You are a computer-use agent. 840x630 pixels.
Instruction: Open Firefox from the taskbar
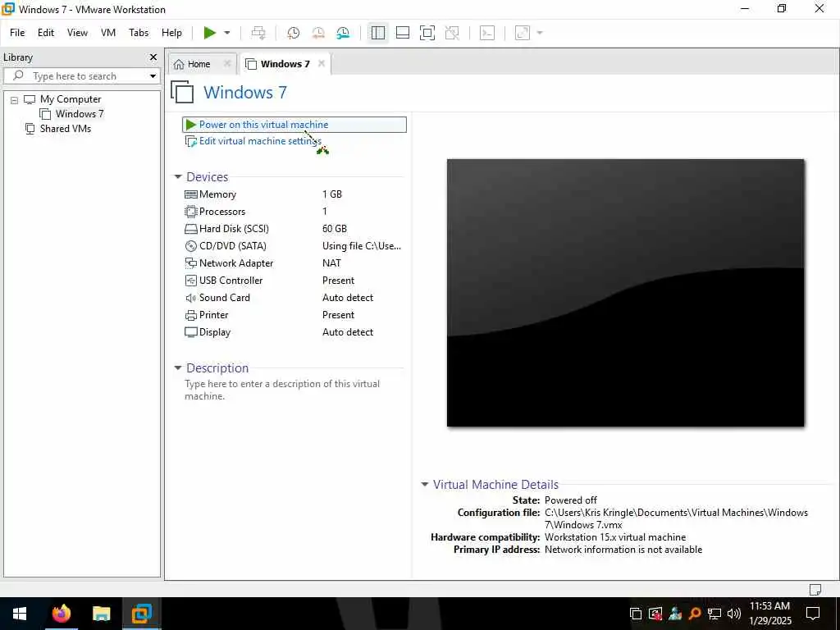point(61,614)
